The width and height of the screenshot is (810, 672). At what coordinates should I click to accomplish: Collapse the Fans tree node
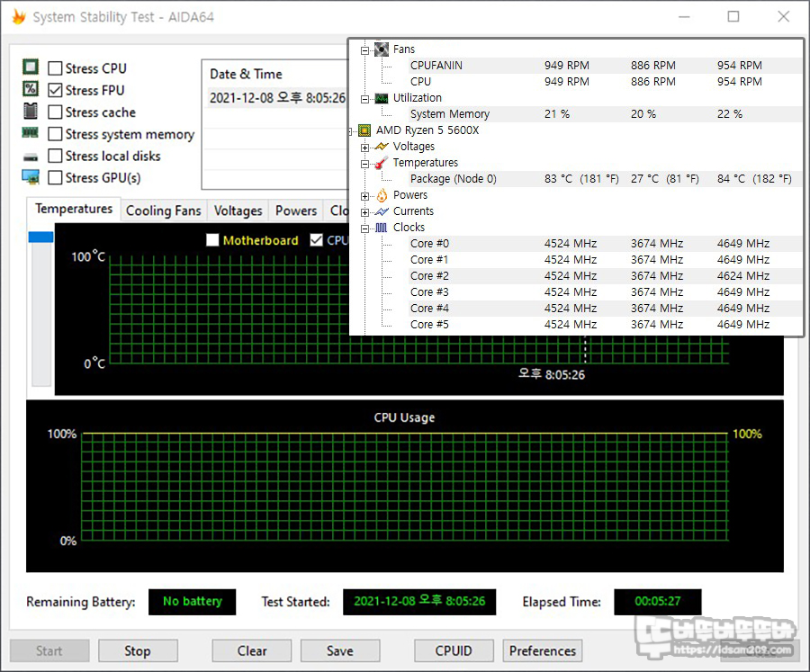pyautogui.click(x=364, y=50)
